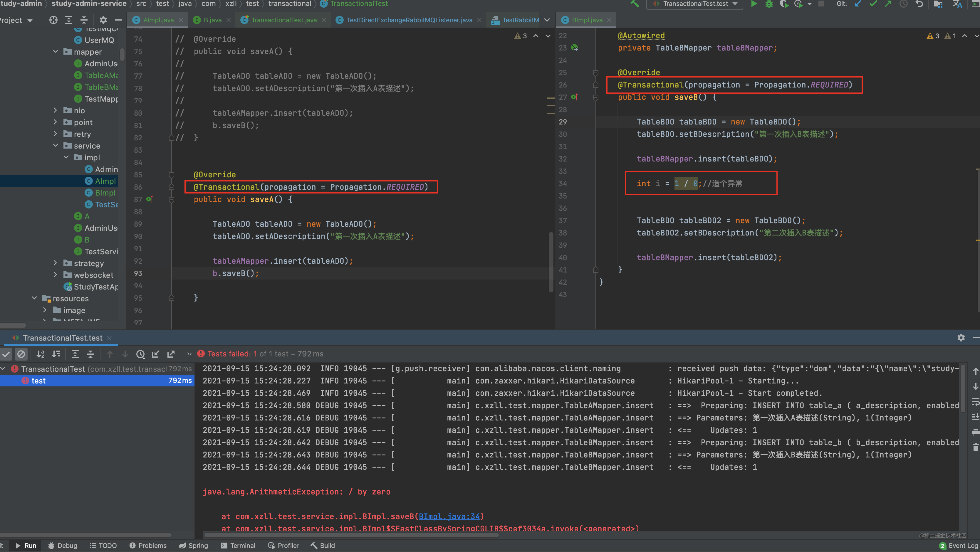
Task: Run TransactionalTest with green play icon
Action: click(754, 4)
